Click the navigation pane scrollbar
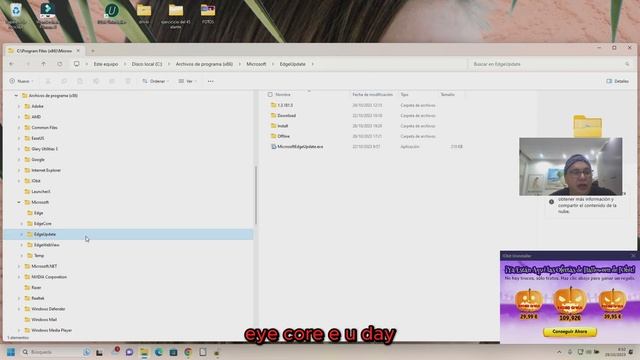The image size is (640, 360). click(256, 195)
